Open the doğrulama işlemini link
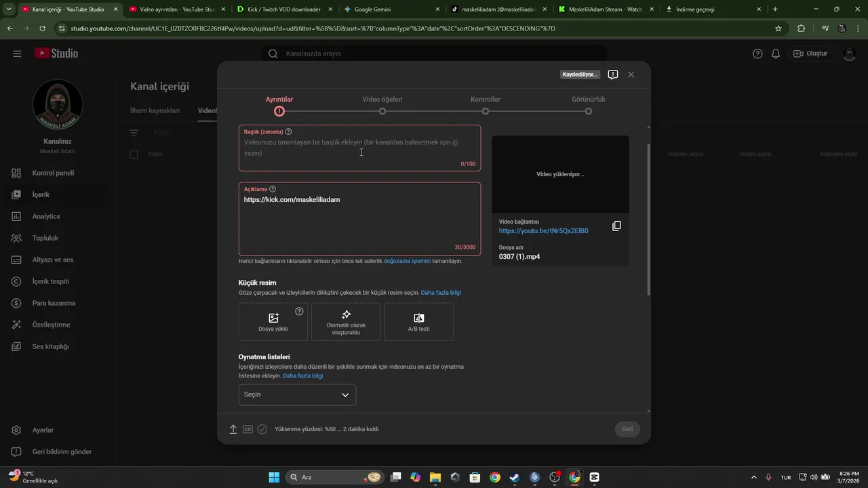Viewport: 868px width, 488px height. (x=407, y=261)
